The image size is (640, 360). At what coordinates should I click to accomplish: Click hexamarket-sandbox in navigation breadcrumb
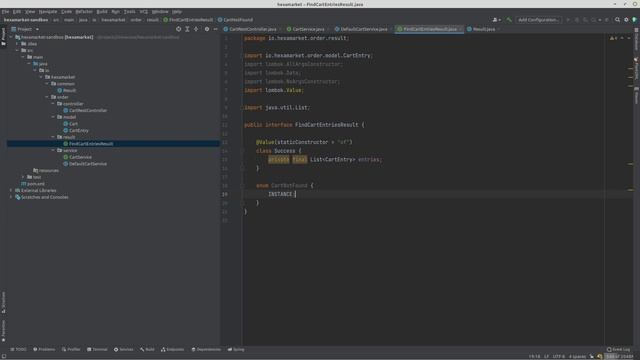(x=26, y=20)
